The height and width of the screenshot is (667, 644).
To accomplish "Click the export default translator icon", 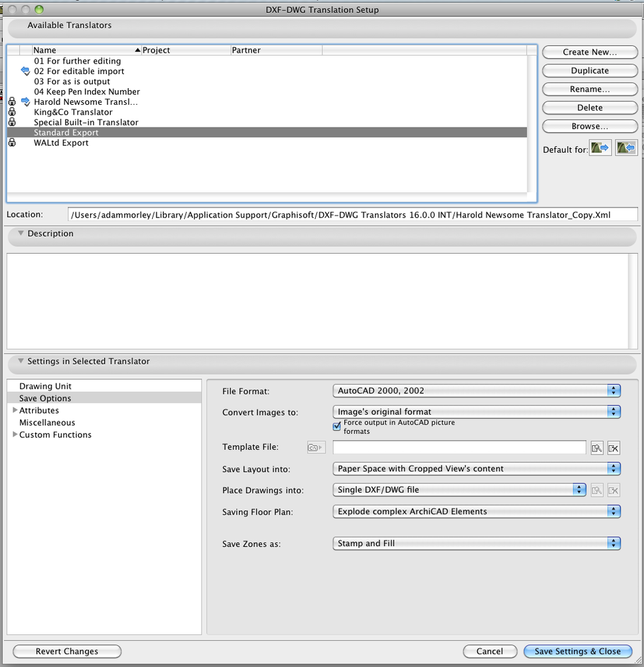I will (x=600, y=148).
